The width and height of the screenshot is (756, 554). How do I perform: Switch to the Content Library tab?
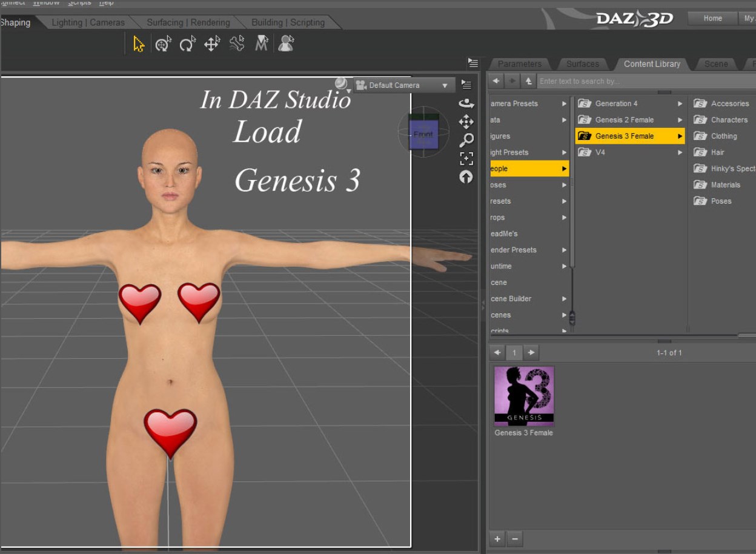[652, 64]
